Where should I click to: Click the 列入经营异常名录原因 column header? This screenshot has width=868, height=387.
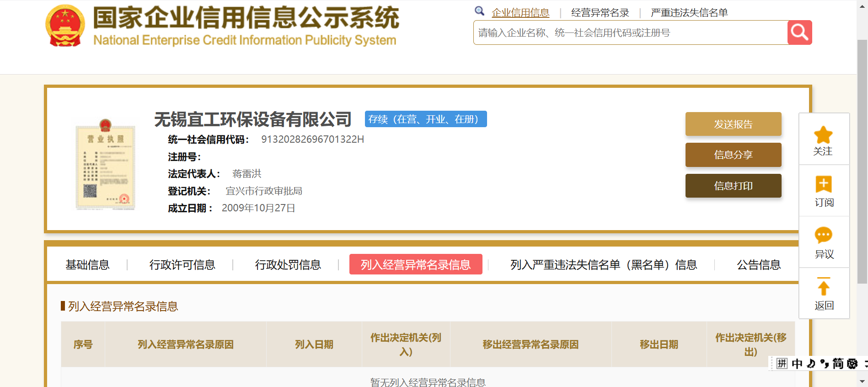[186, 344]
